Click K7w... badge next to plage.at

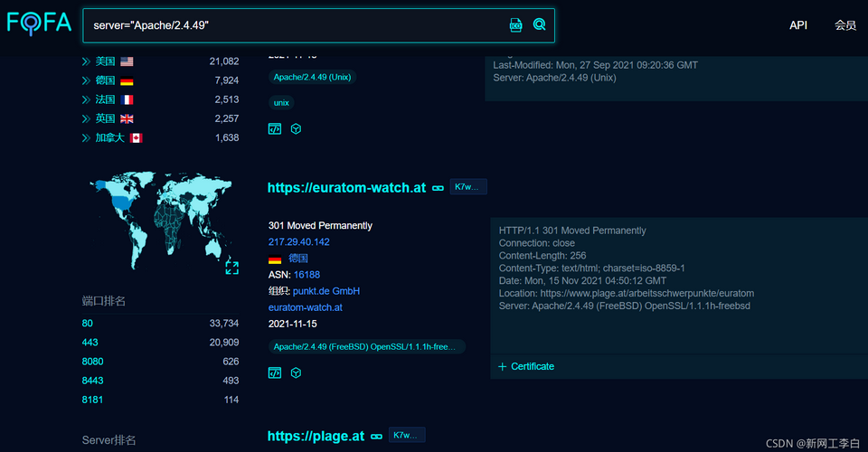(x=407, y=436)
